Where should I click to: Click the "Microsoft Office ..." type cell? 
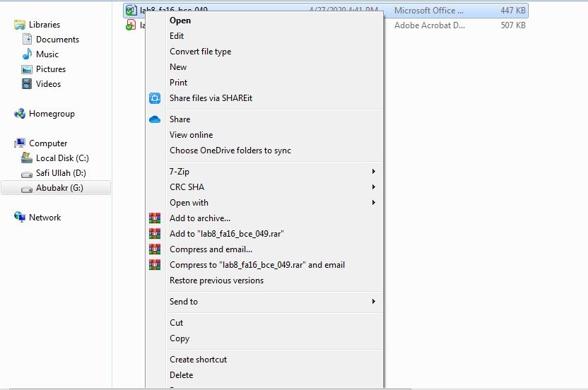click(x=428, y=11)
